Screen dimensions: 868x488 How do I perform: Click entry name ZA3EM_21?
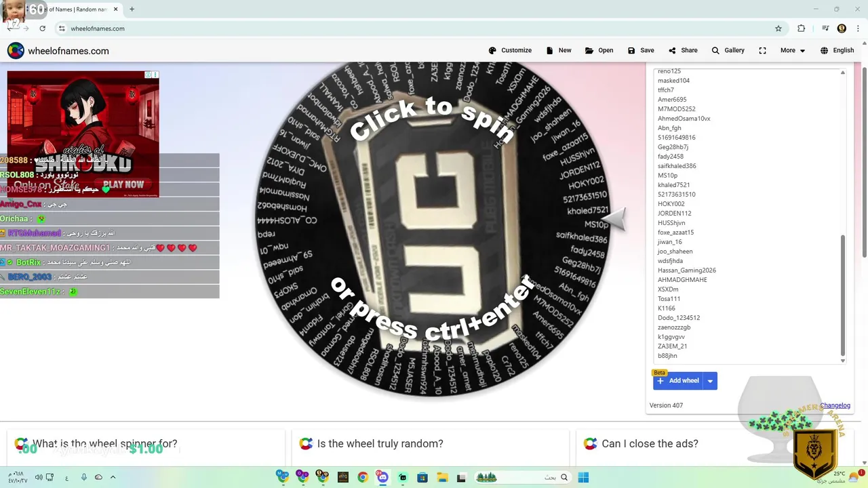coord(673,346)
